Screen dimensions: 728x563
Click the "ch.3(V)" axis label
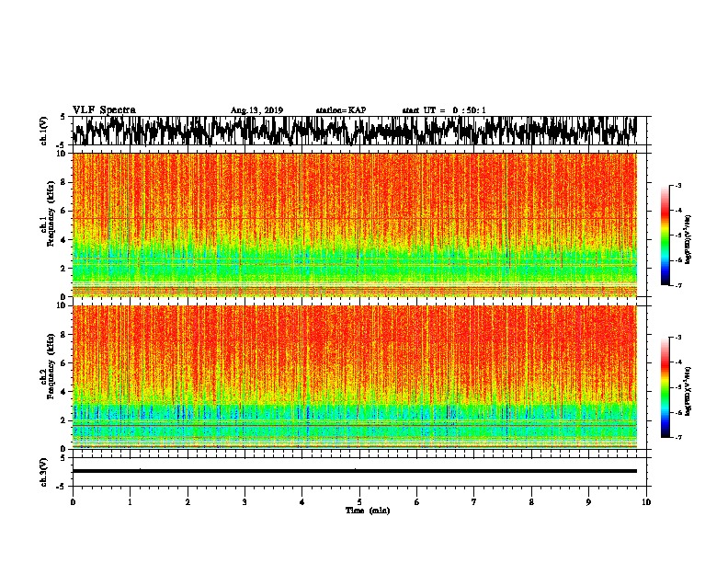click(44, 472)
